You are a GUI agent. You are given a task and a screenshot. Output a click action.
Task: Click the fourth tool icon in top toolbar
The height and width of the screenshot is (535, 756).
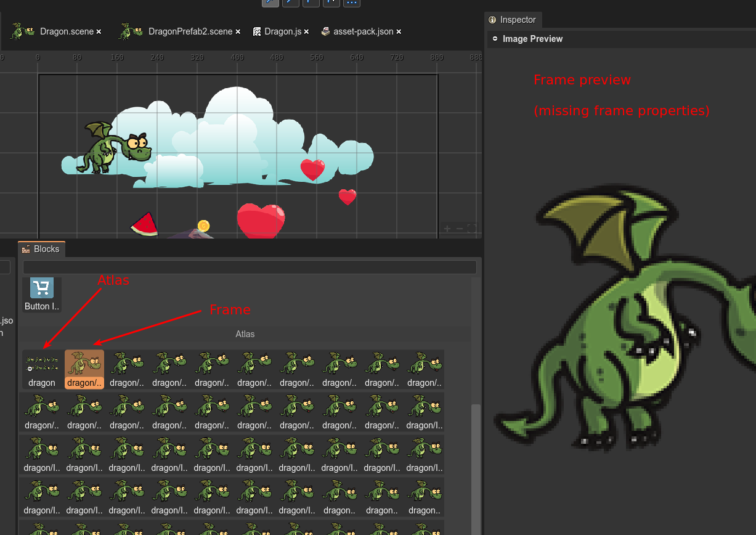[x=331, y=2]
